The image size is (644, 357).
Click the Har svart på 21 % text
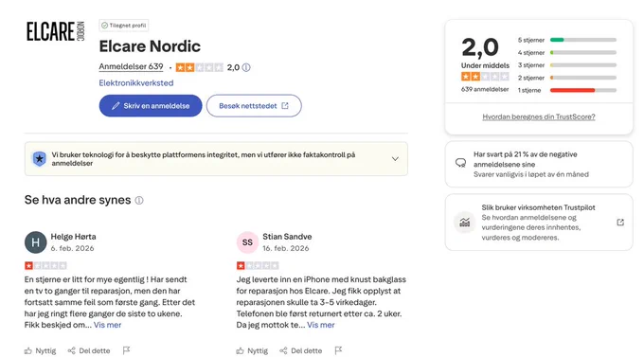526,159
